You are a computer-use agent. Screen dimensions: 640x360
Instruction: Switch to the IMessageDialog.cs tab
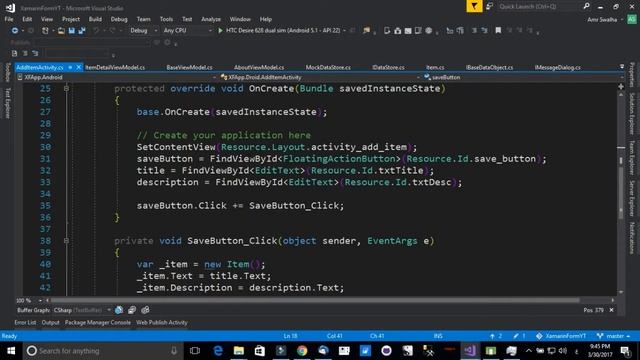(558, 67)
